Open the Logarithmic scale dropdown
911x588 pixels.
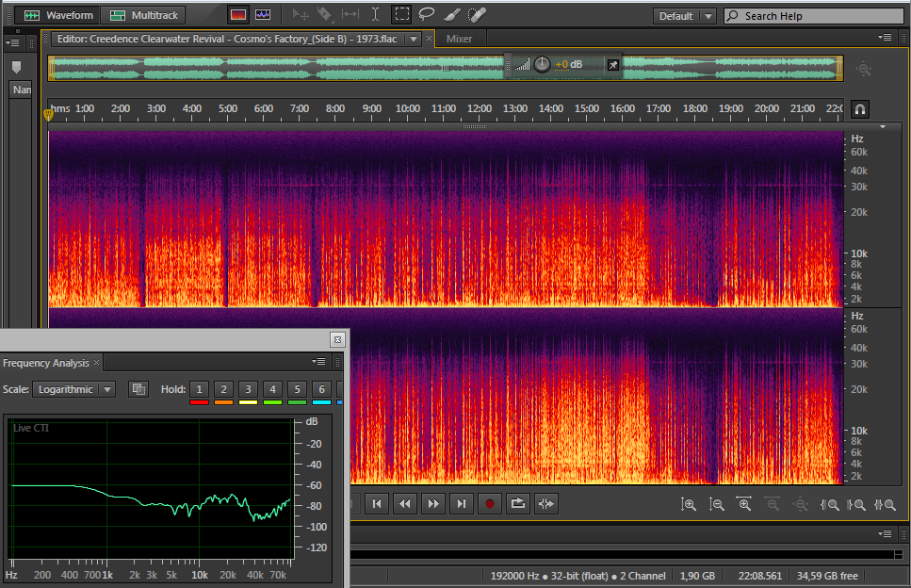[73, 389]
